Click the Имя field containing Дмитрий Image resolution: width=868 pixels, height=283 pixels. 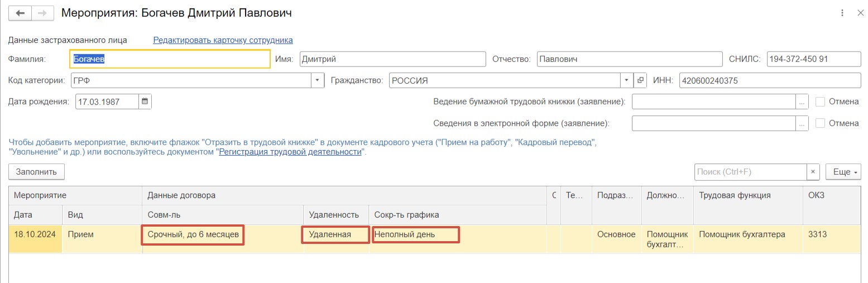(393, 59)
